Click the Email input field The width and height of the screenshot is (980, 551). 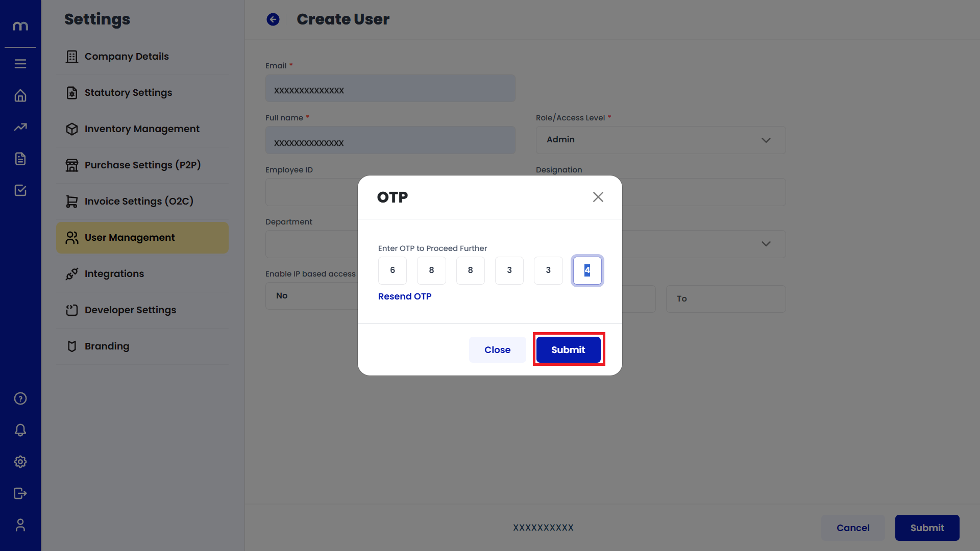[390, 89]
